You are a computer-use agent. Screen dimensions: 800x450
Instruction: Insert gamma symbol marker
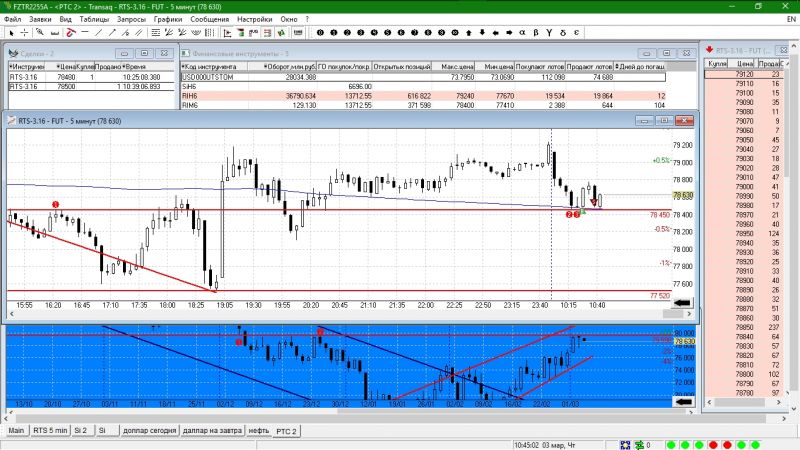point(549,33)
